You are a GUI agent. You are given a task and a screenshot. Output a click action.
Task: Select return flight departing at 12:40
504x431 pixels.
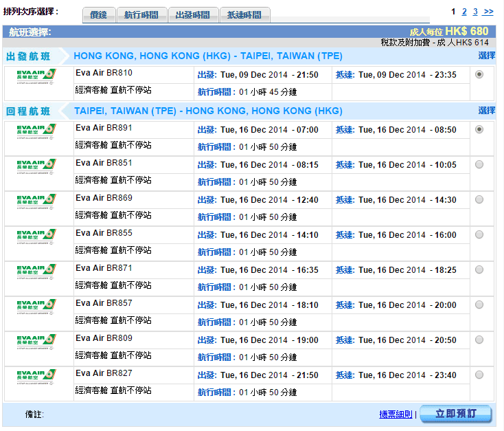[479, 199]
